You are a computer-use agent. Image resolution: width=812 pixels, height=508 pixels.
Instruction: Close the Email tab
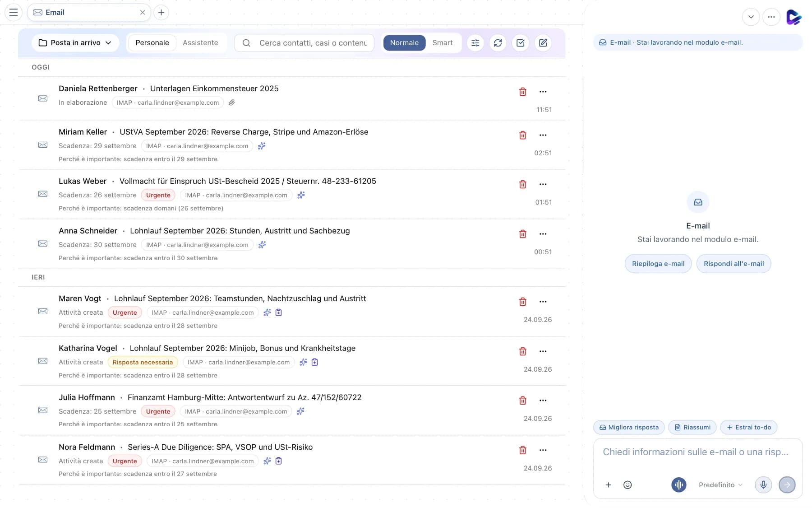click(143, 12)
